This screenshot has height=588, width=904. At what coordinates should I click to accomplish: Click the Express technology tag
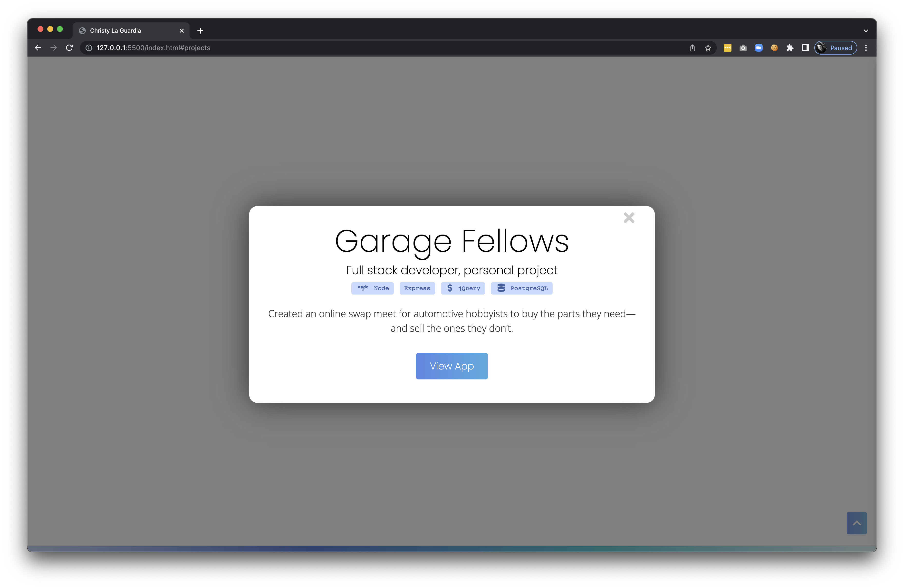(x=417, y=288)
